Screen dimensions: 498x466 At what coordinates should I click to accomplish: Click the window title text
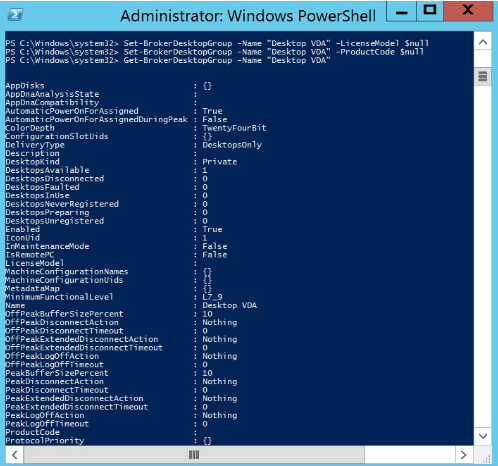pos(248,16)
